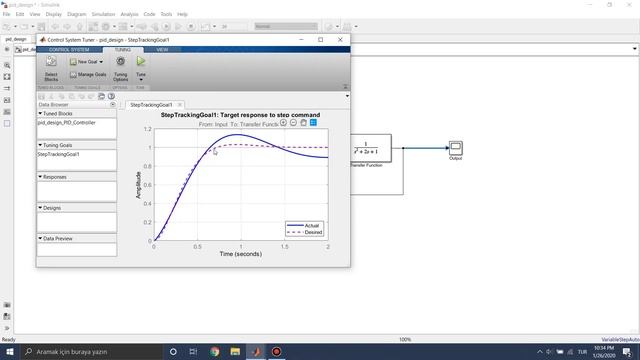Collapse the Data Preview section

40,238
